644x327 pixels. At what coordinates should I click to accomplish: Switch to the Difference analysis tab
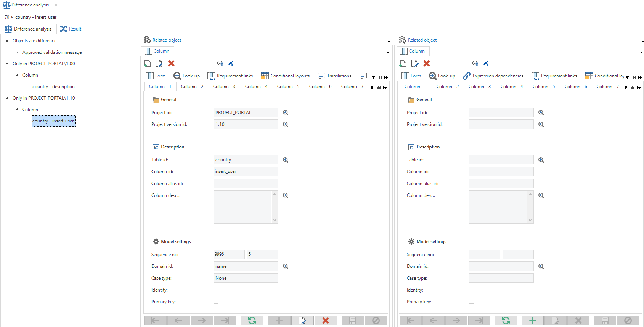(29, 29)
